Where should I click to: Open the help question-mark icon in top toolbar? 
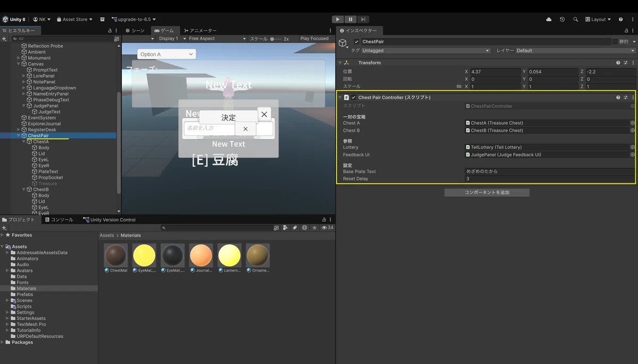tap(621, 19)
